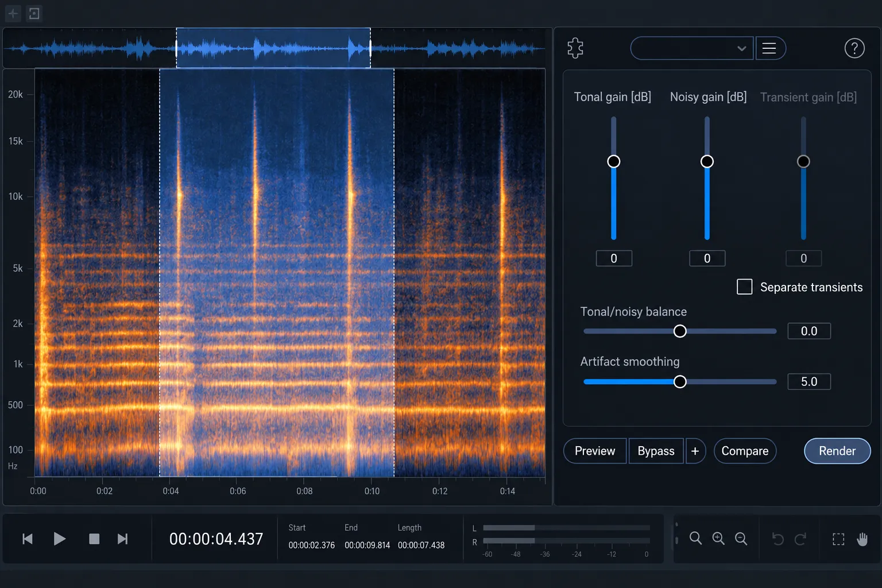Image resolution: width=882 pixels, height=588 pixels.
Task: Skip to start with rewind icon
Action: (x=27, y=539)
